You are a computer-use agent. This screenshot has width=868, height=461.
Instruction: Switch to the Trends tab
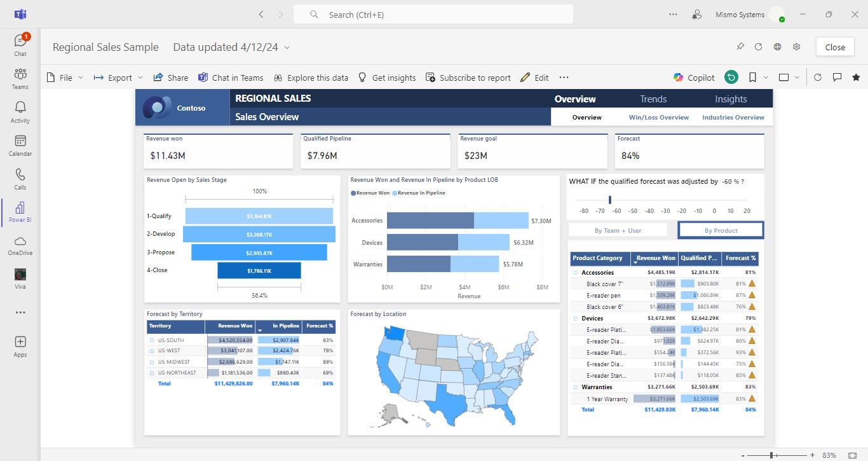(x=653, y=99)
